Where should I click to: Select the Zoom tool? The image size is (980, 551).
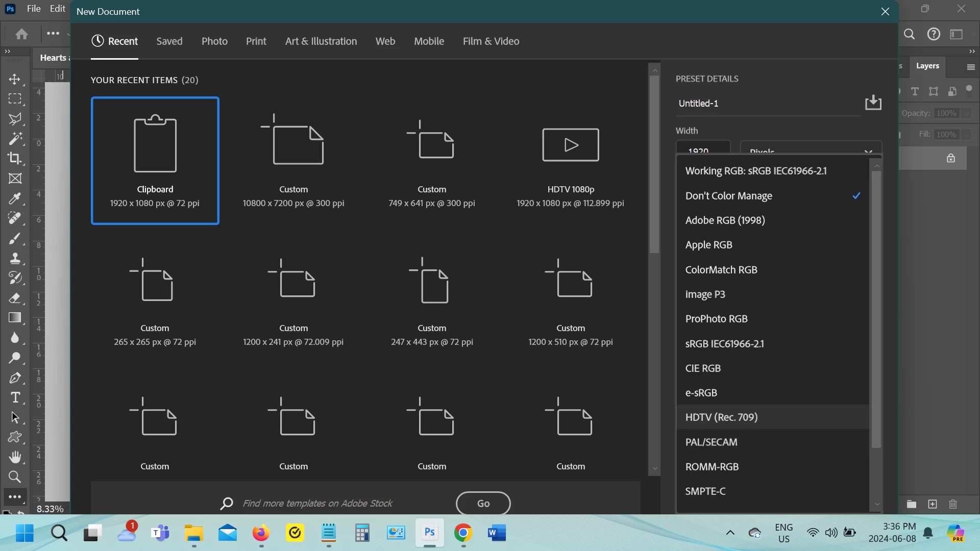pyautogui.click(x=15, y=477)
